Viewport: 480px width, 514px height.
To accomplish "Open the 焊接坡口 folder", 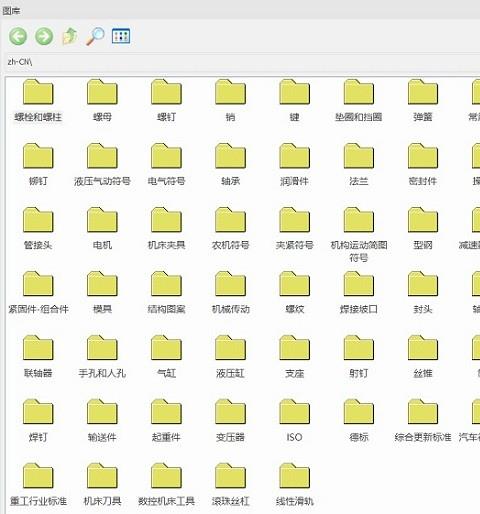I will (x=359, y=292).
